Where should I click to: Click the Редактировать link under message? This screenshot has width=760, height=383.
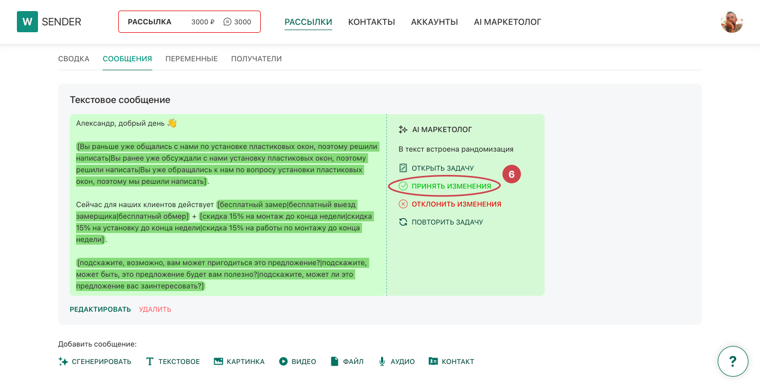(100, 309)
